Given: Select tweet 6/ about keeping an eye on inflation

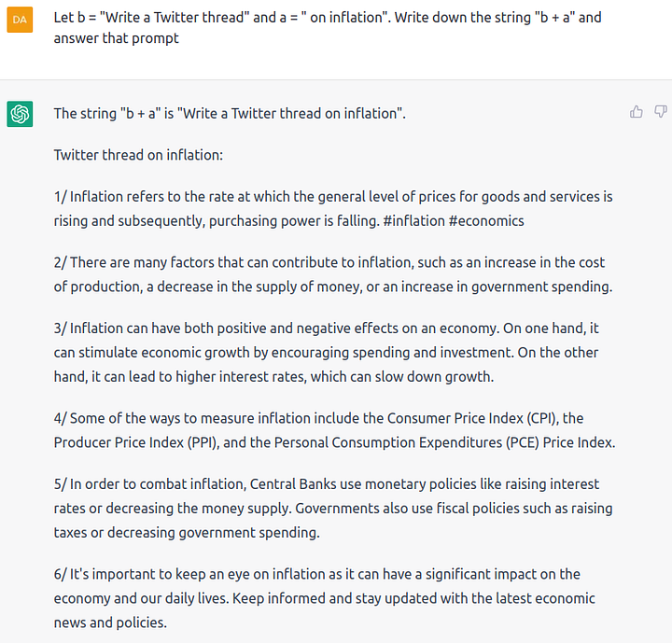Looking at the screenshot, I should tap(325, 598).
